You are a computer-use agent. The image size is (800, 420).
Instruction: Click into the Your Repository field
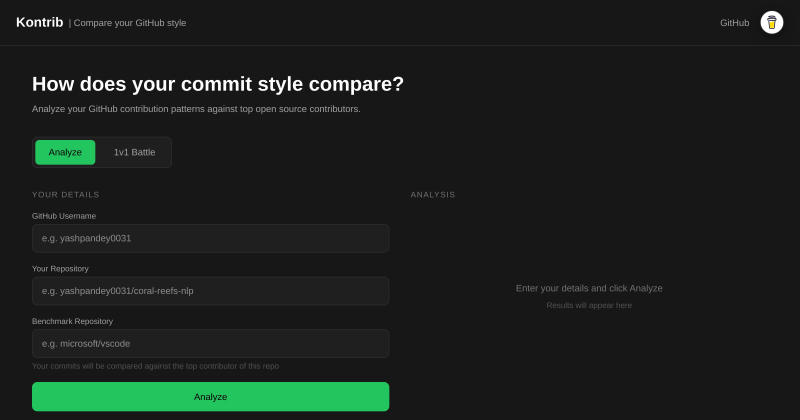click(x=210, y=291)
